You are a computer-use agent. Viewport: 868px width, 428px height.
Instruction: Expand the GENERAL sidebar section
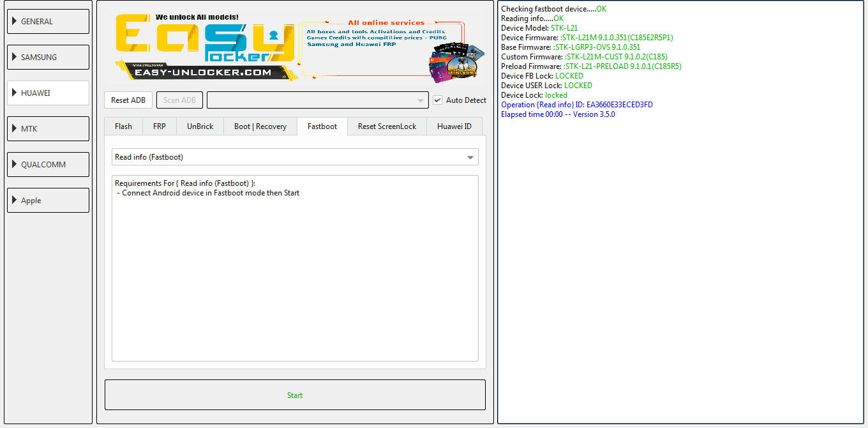point(48,21)
